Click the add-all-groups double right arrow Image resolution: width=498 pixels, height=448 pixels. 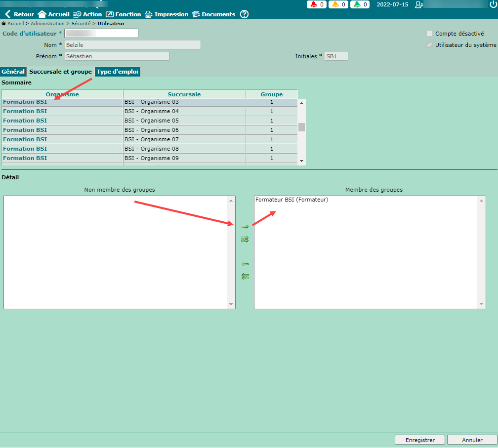[245, 239]
